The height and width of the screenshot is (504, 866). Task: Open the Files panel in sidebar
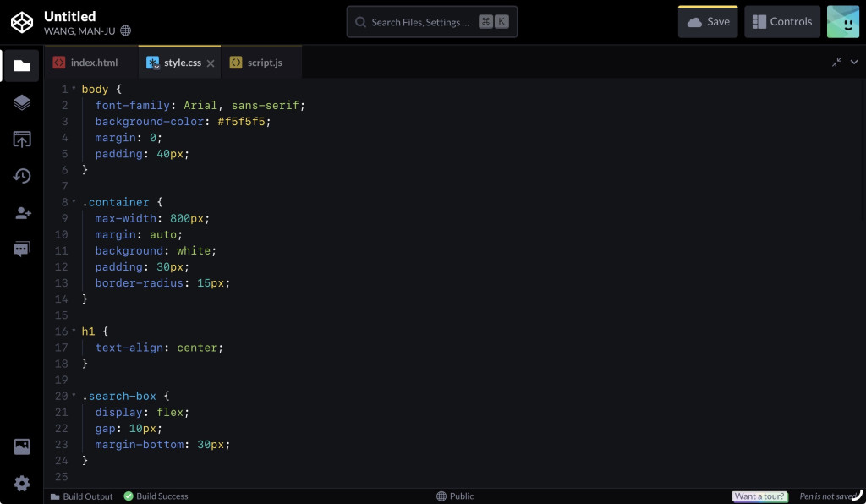click(x=21, y=66)
